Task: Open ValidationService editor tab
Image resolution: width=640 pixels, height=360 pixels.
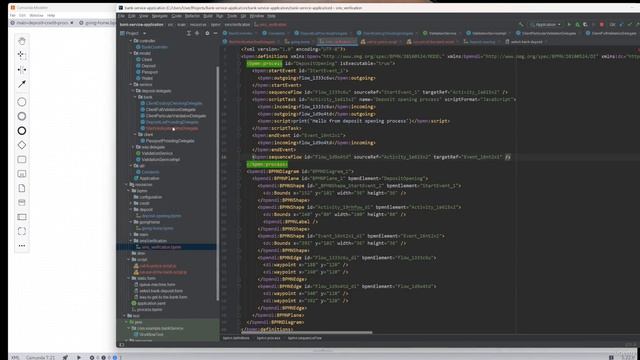Action: pos(442,33)
